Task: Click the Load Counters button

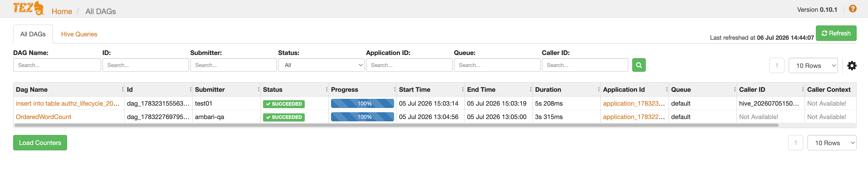Action: 40,143
